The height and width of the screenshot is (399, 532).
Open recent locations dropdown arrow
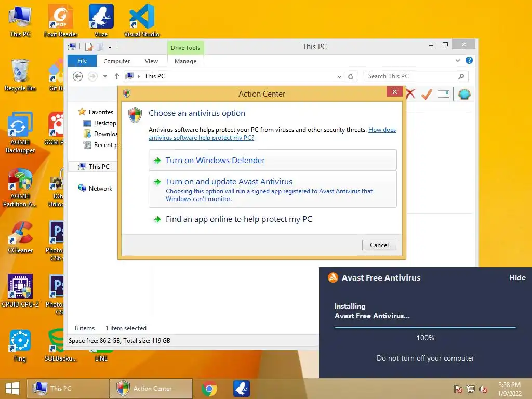pyautogui.click(x=105, y=76)
